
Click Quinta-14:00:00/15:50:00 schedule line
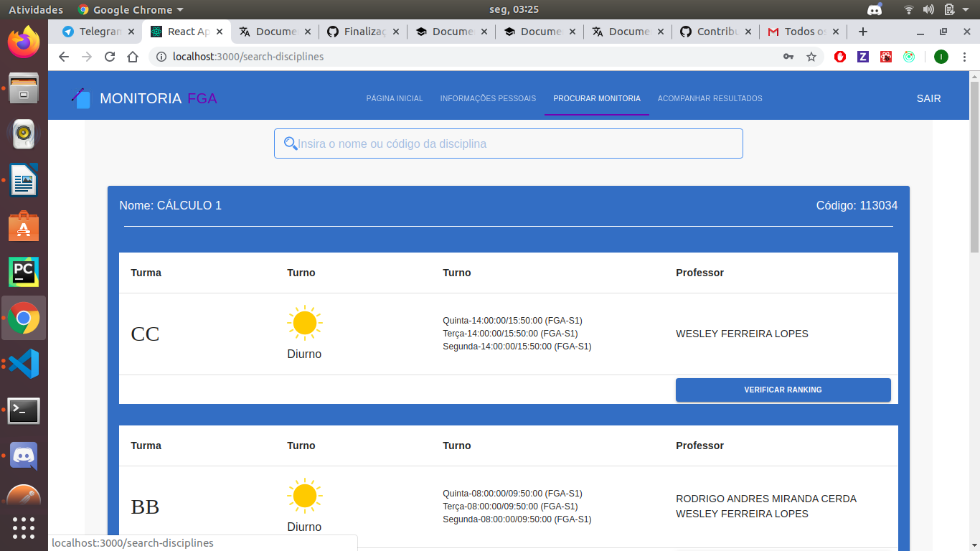point(512,321)
